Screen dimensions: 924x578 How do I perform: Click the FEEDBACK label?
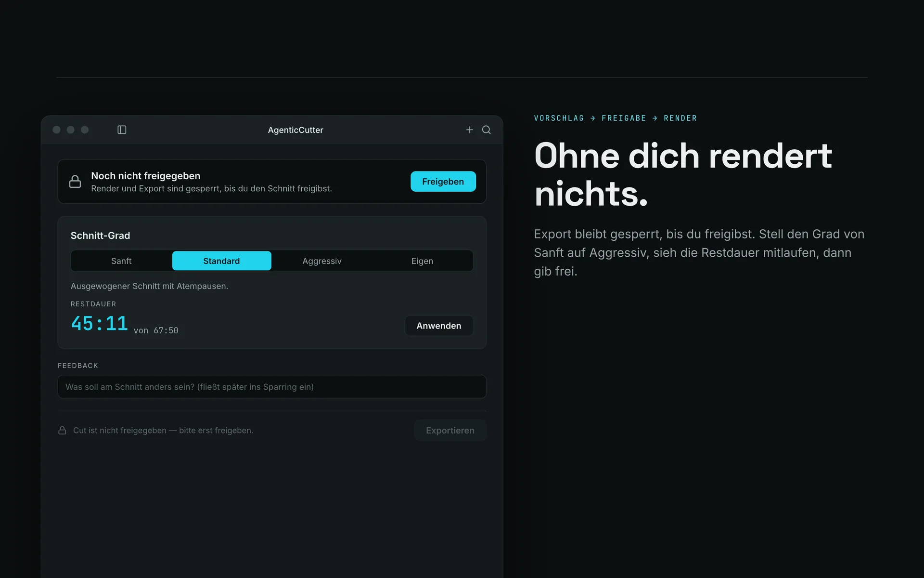pos(78,366)
